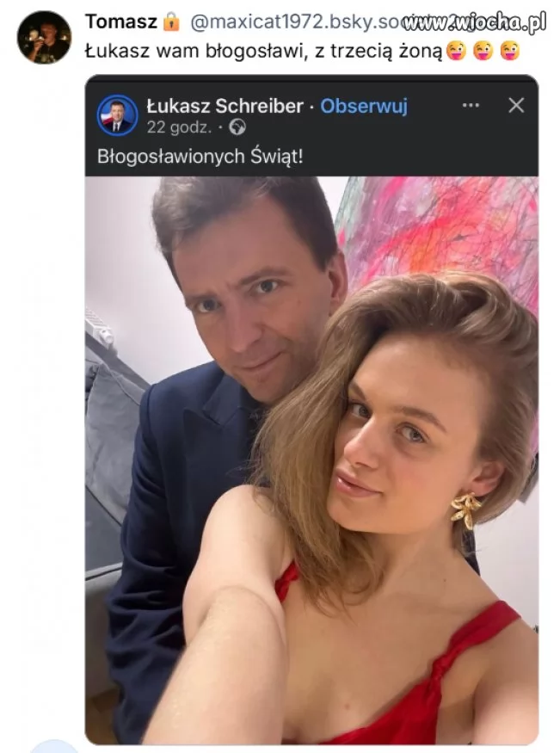Open the Łukasz Schreiber name link
Image resolution: width=560 pixels, height=753 pixels.
225,106
